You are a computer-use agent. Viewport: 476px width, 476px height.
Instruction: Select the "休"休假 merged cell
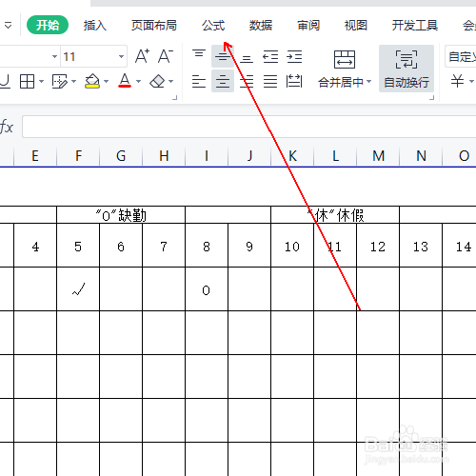[x=335, y=215]
